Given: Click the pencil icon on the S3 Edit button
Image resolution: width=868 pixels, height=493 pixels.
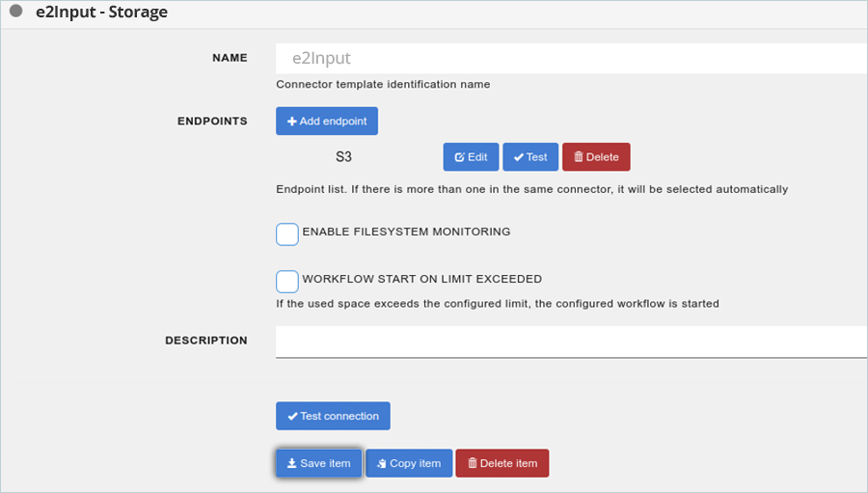Looking at the screenshot, I should (459, 157).
